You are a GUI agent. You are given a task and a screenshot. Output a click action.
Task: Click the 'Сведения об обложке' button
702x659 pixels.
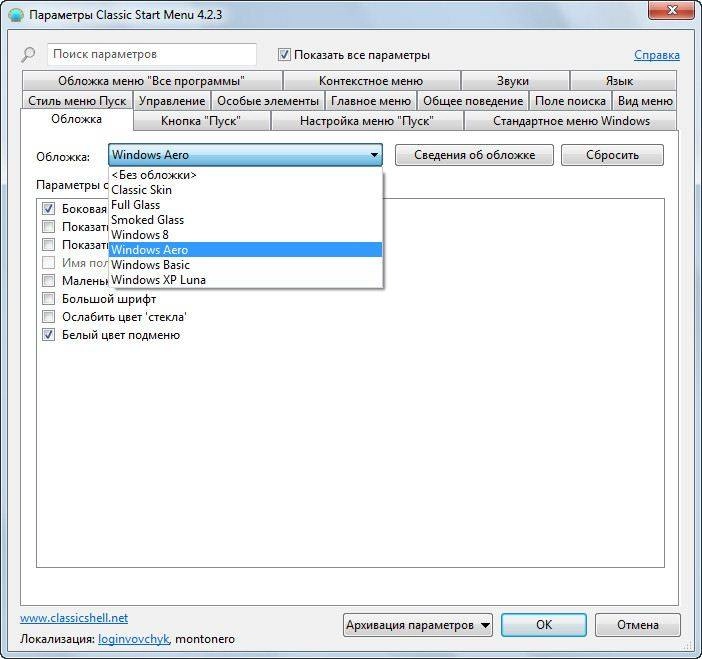(475, 155)
